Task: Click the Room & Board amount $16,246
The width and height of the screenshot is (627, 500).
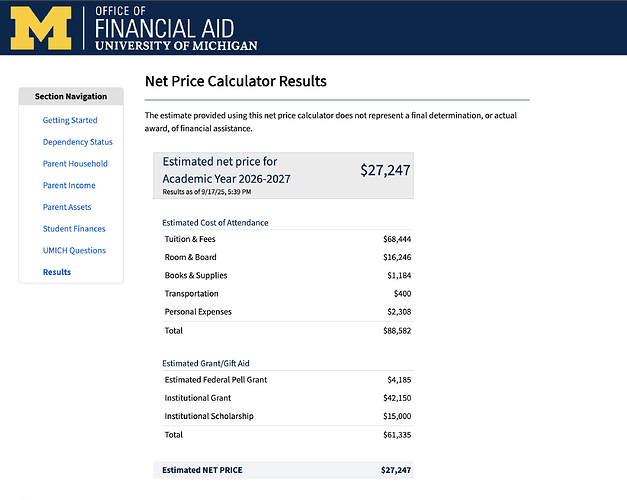Action: 396,258
